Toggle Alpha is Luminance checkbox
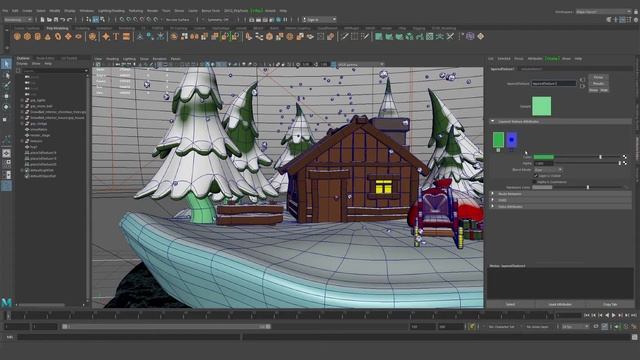This screenshot has width=640, height=360. [536, 182]
